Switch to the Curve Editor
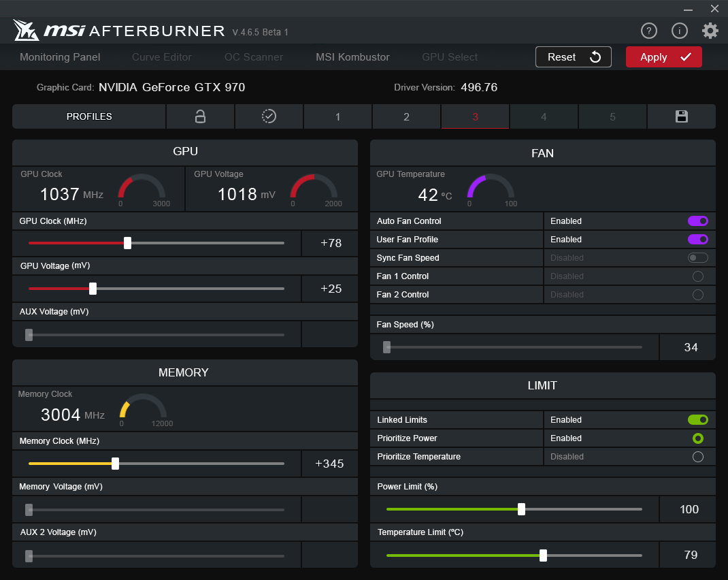This screenshot has height=580, width=728. click(x=161, y=57)
